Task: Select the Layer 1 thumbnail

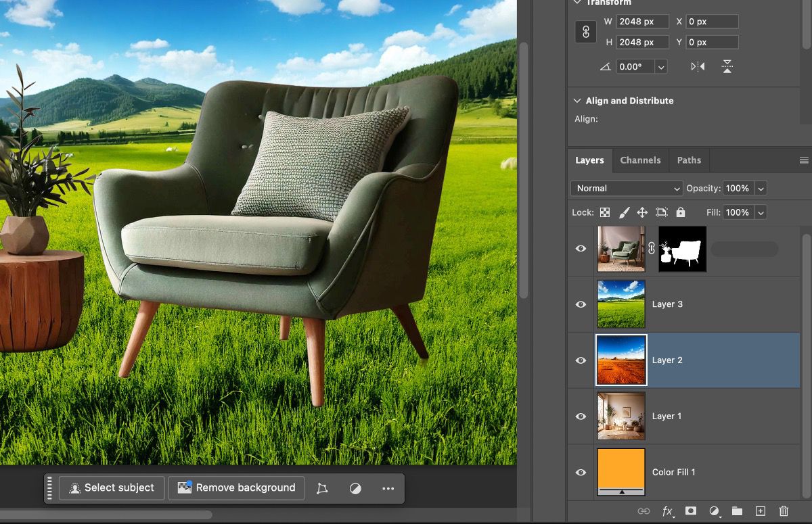Action: coord(621,416)
